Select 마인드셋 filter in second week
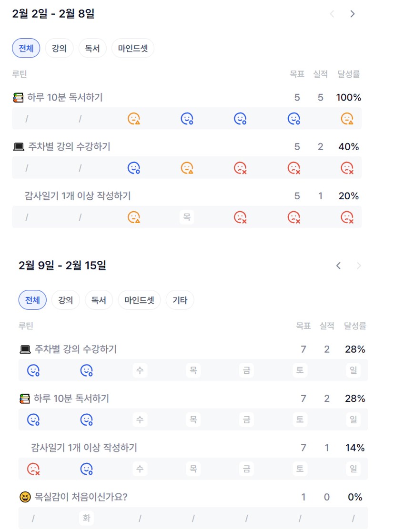394x532 pixels. pos(139,300)
